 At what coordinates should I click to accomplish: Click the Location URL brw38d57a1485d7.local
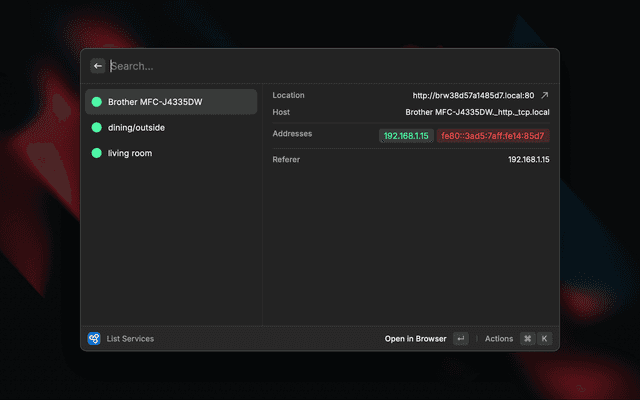click(x=473, y=95)
